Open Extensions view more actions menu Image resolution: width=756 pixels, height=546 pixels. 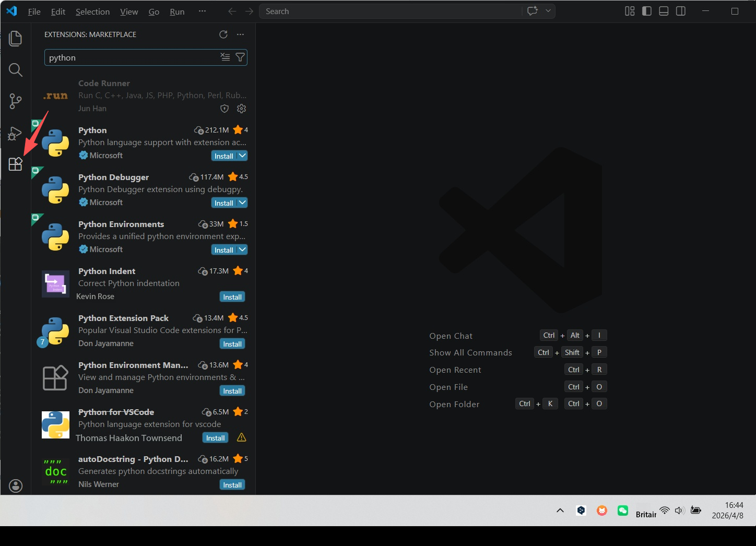click(240, 34)
